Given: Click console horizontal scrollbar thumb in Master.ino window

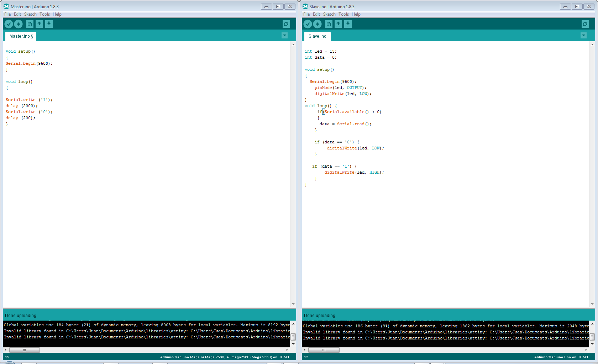Looking at the screenshot, I should pos(25,350).
